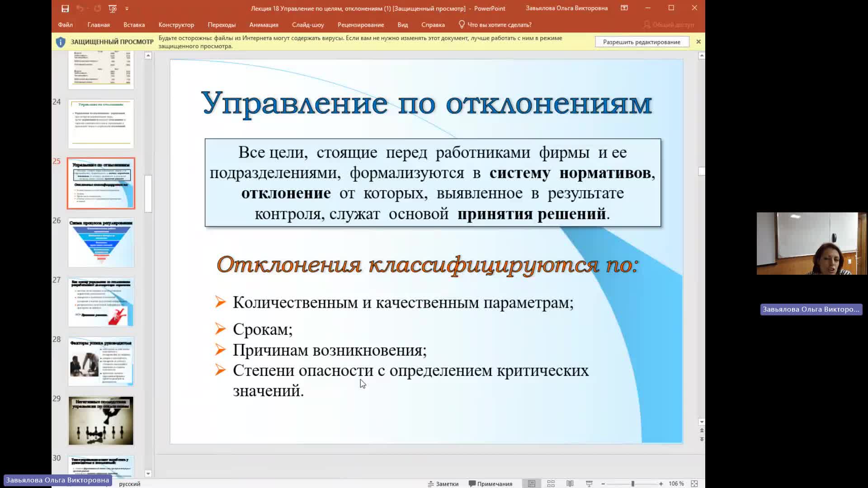
Task: Click Разрешить редактирование button
Action: click(x=642, y=42)
